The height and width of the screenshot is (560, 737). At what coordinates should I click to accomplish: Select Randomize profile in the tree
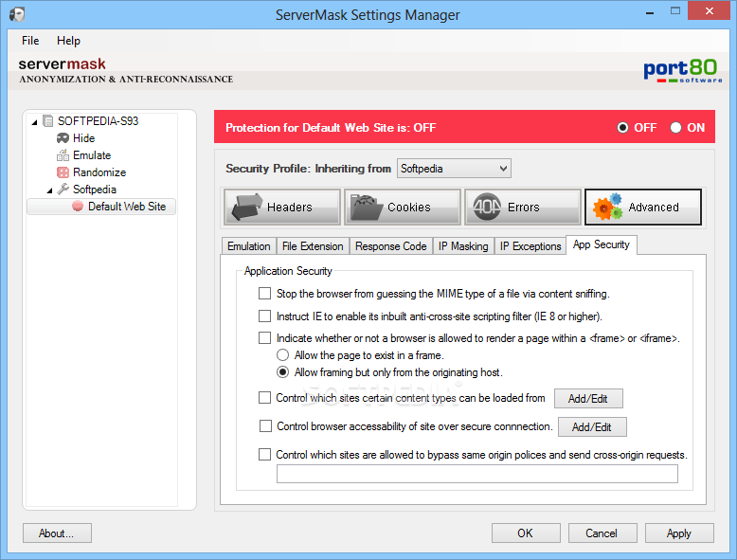99,172
